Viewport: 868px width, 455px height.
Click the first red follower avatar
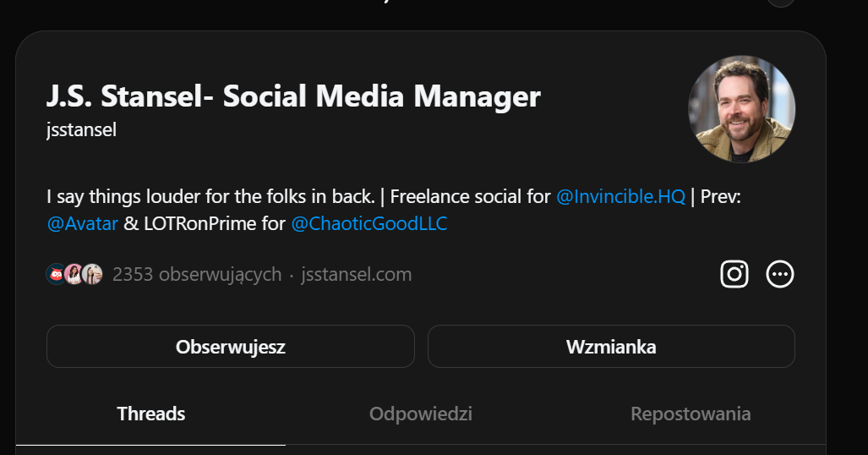tap(56, 274)
